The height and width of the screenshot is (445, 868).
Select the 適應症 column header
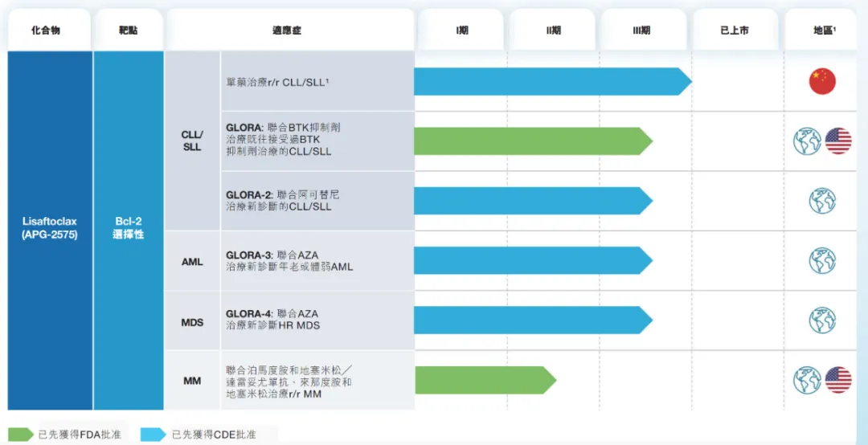(x=288, y=31)
